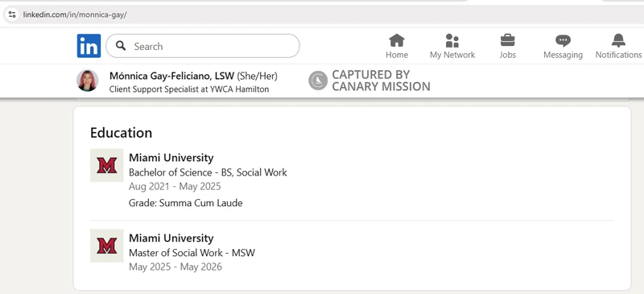Open the Jobs briefcase icon
The image size is (644, 294).
pos(508,41)
